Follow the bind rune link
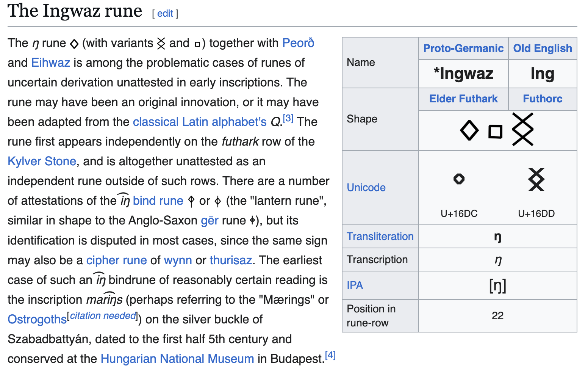The width and height of the screenshot is (588, 367). coord(158,201)
